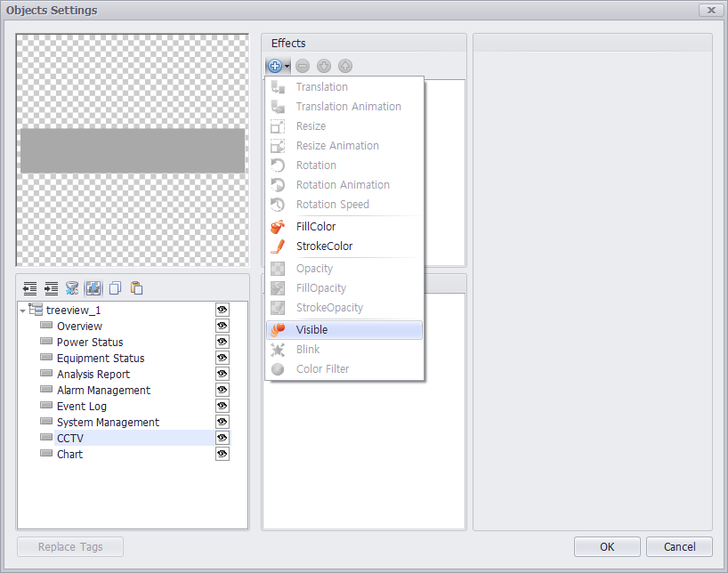The height and width of the screenshot is (573, 728).
Task: Click the indent icon above the tree
Action: click(51, 288)
